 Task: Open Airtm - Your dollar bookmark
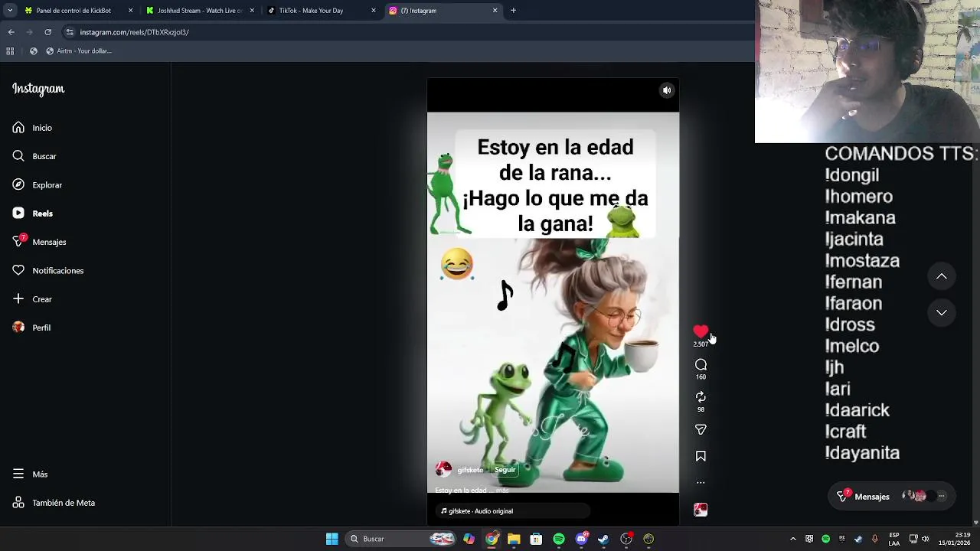pyautogui.click(x=79, y=51)
